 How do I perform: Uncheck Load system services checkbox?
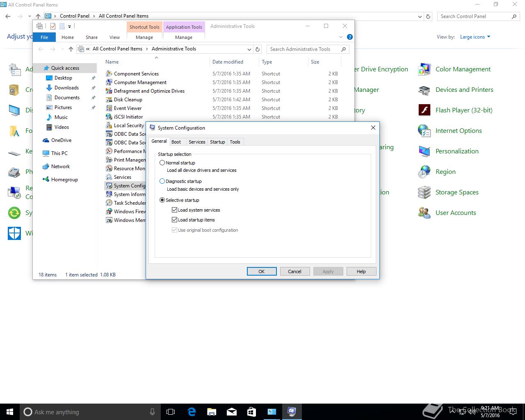click(174, 210)
